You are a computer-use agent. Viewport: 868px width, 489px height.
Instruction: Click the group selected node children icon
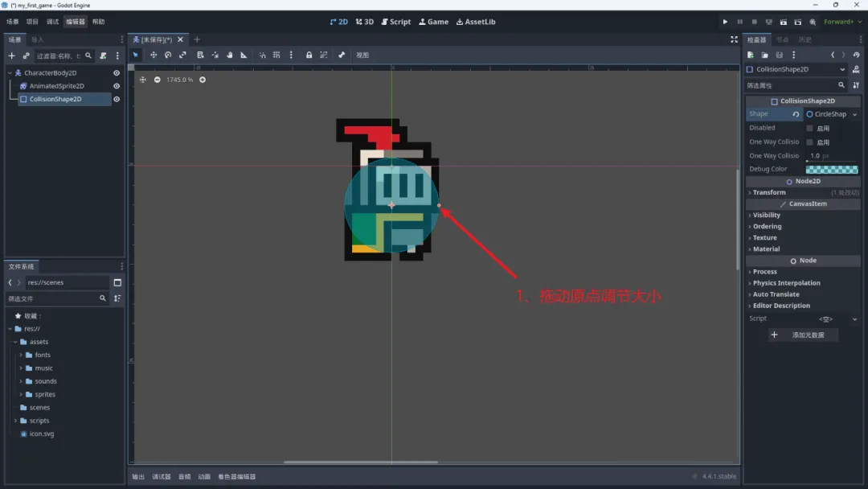324,55
